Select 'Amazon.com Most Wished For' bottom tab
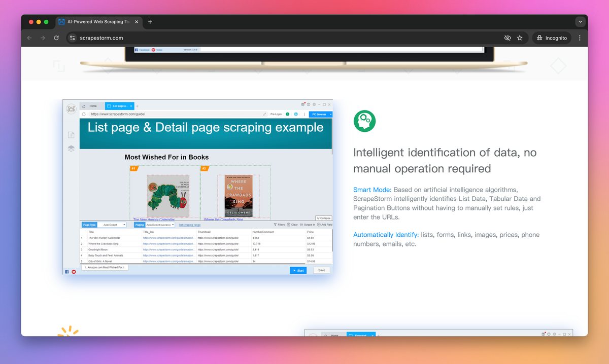The image size is (609, 364). [x=105, y=267]
